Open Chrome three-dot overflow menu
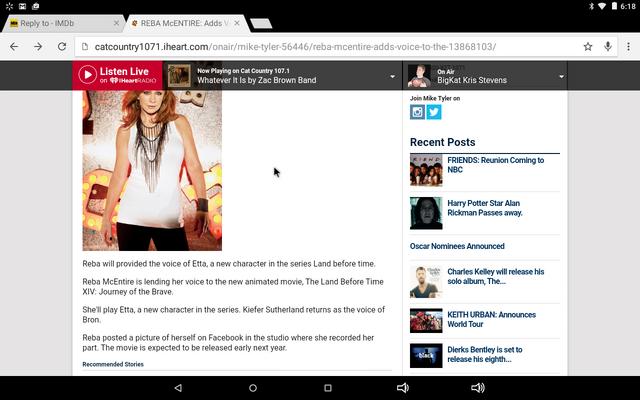Viewport: 640px width, 400px height. click(x=628, y=47)
